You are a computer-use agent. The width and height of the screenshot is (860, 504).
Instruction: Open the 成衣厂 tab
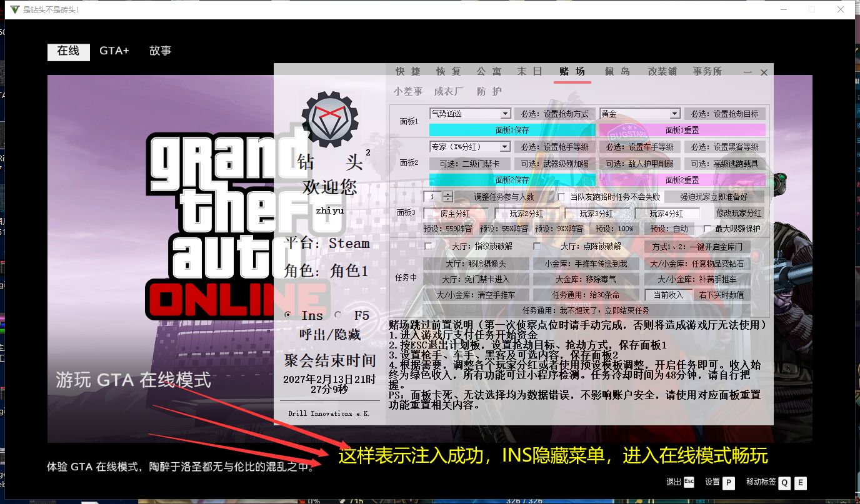point(449,91)
